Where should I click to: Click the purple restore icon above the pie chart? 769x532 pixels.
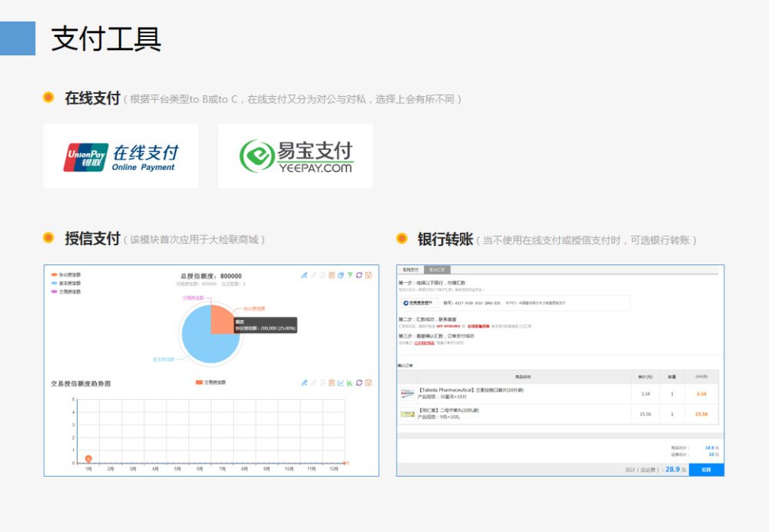(x=359, y=275)
